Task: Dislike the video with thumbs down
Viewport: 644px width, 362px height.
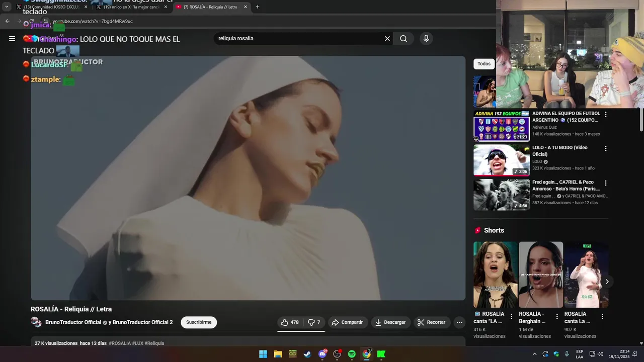Action: (314, 322)
